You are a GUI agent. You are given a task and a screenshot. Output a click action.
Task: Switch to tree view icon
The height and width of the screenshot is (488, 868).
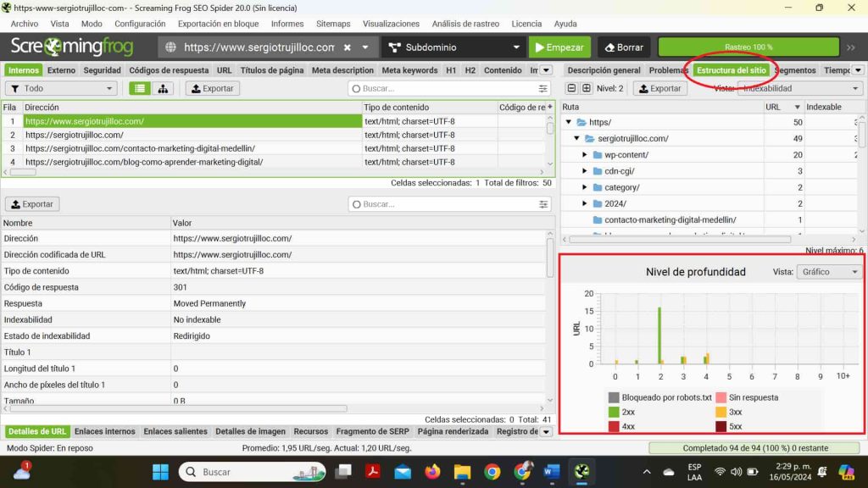click(x=162, y=88)
